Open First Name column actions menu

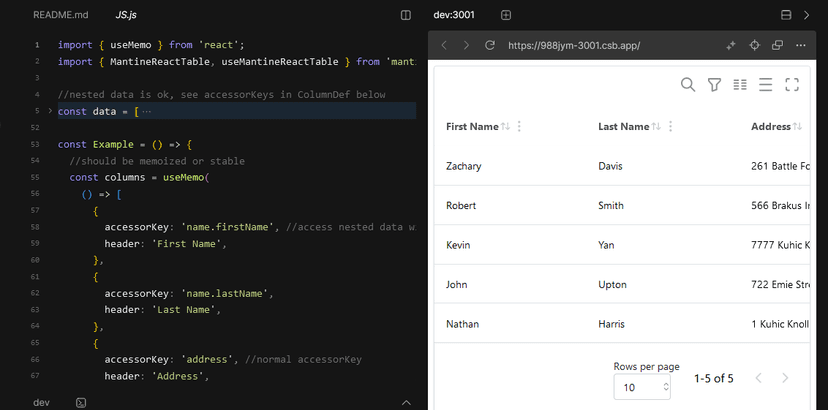click(519, 127)
